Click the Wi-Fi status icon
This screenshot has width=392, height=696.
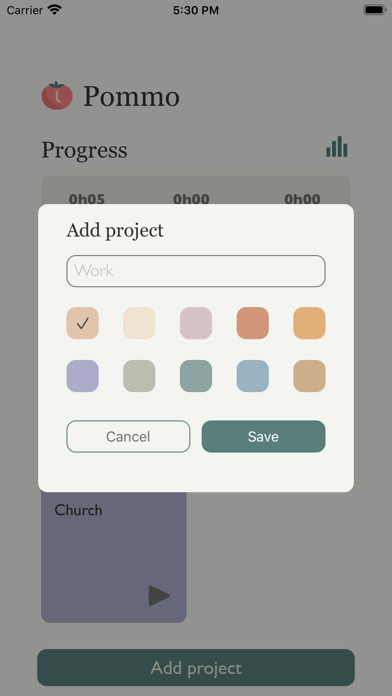(55, 10)
